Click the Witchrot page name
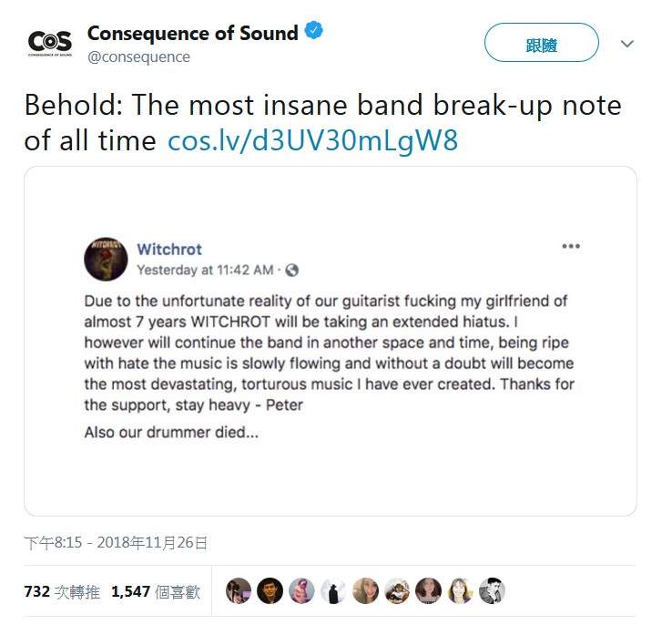 (x=169, y=250)
